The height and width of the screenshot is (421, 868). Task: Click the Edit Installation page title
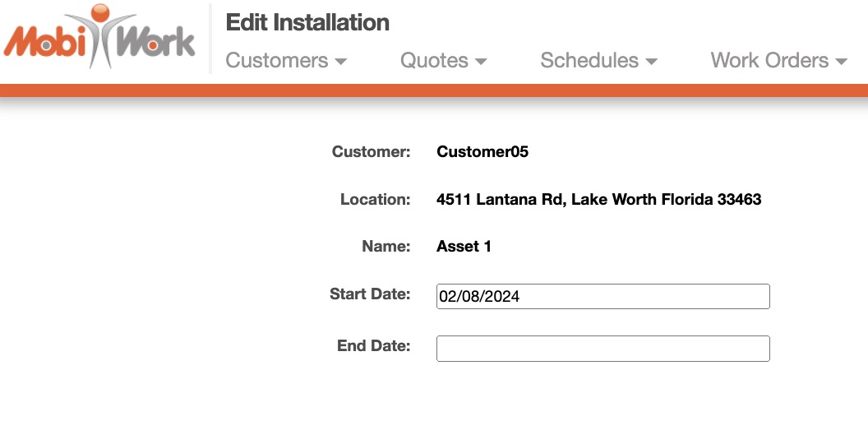pyautogui.click(x=307, y=22)
